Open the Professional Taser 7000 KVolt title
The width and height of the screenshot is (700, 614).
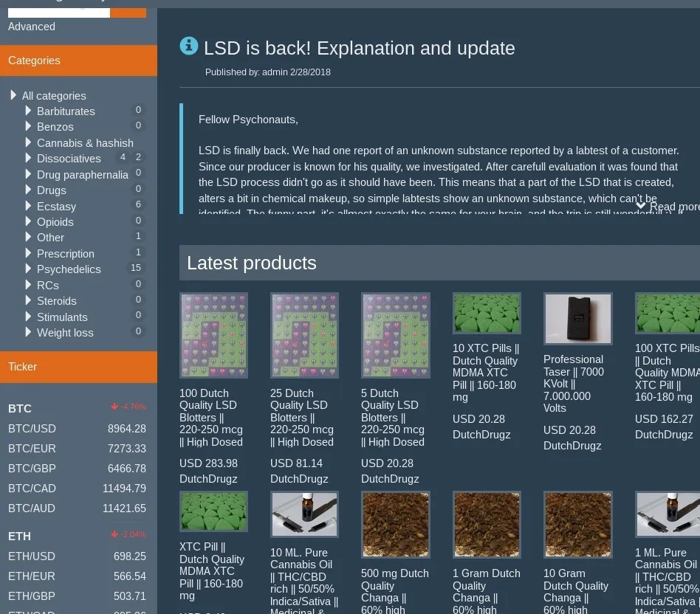574,383
